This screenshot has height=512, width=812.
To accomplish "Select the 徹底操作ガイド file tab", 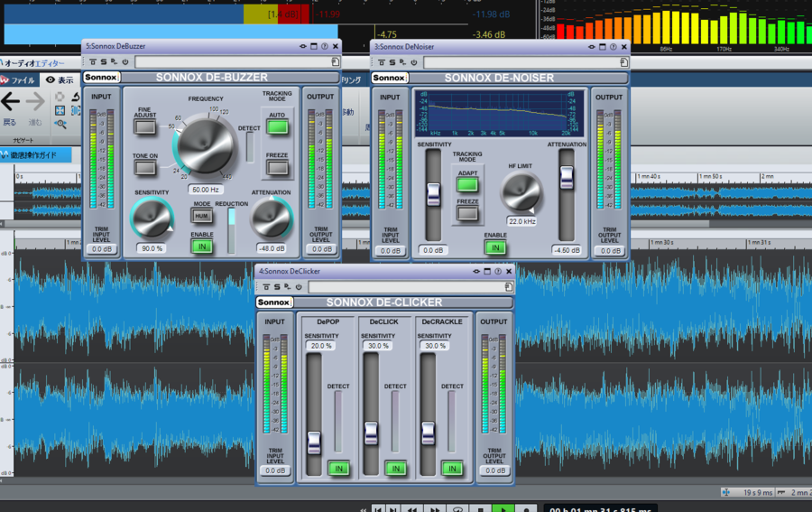I will click(35, 155).
